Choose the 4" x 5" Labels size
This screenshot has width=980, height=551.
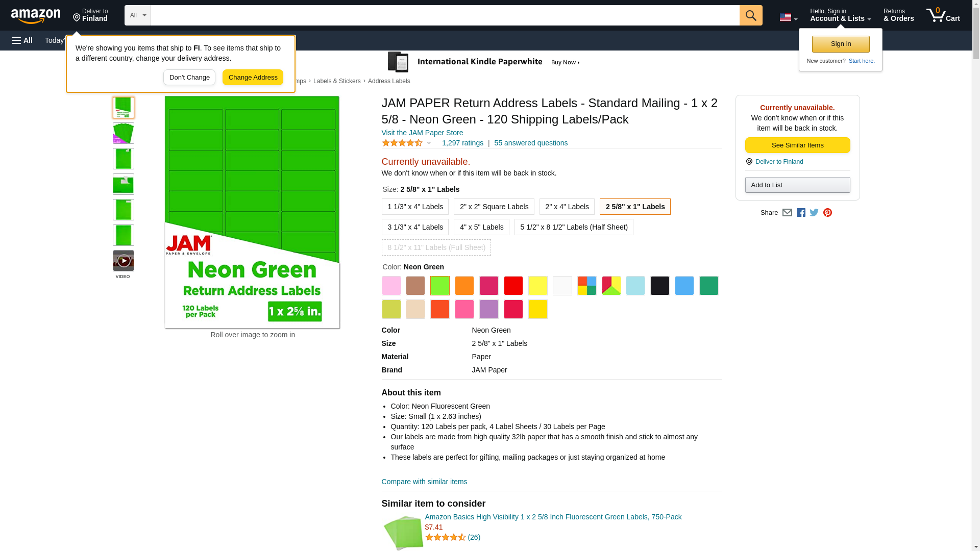[481, 227]
